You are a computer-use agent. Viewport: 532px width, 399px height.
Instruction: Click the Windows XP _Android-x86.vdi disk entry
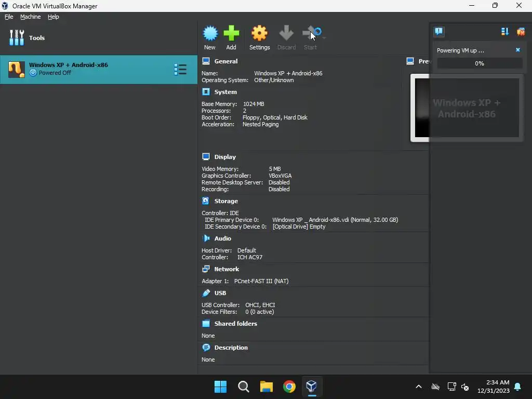[335, 220]
